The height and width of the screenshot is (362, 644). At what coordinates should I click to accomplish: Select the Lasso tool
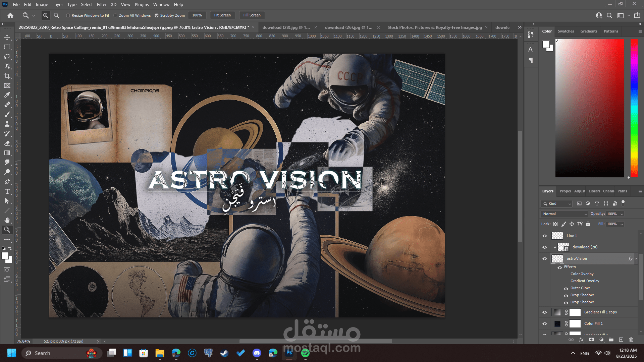7,57
